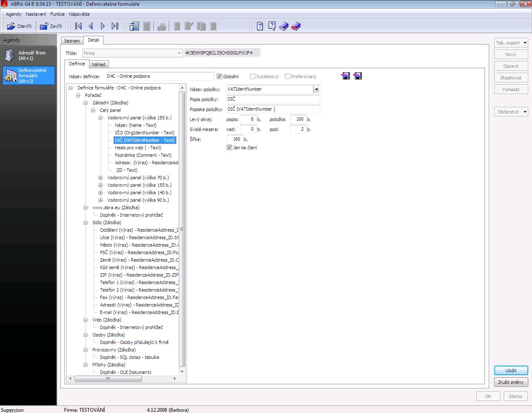
Task: Expand Vodorovný panel (výška 90 b.) node
Action: [x=100, y=200]
